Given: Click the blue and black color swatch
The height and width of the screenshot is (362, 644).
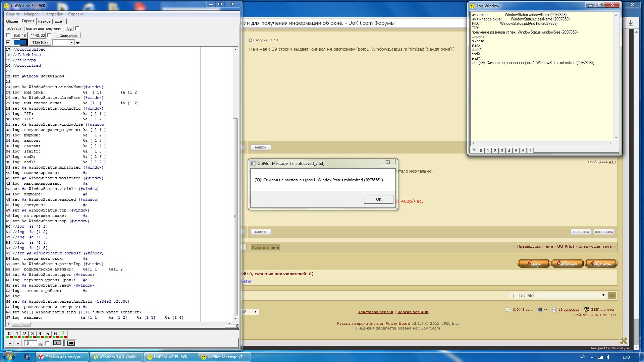Looking at the screenshot, I should (x=20, y=43).
